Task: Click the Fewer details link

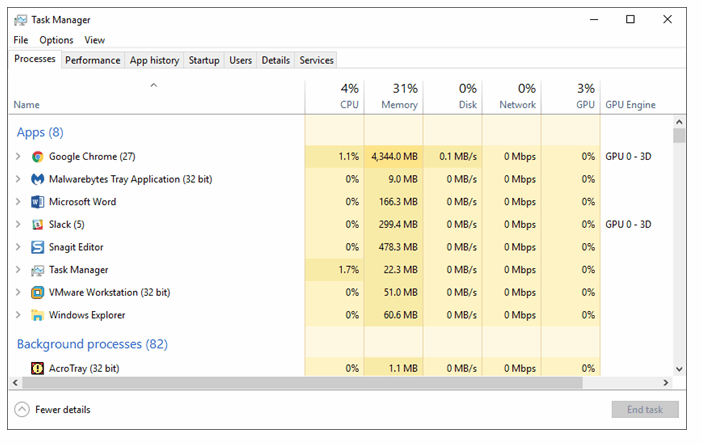Action: point(63,410)
